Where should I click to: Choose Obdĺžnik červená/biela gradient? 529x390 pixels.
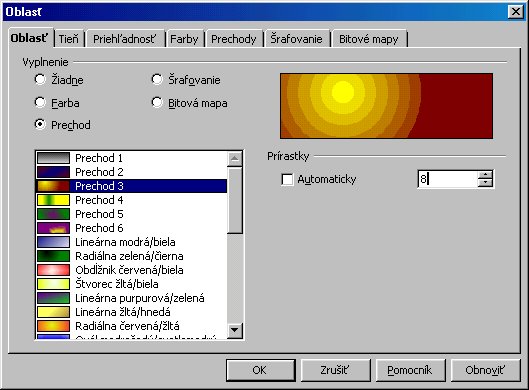pyautogui.click(x=132, y=270)
